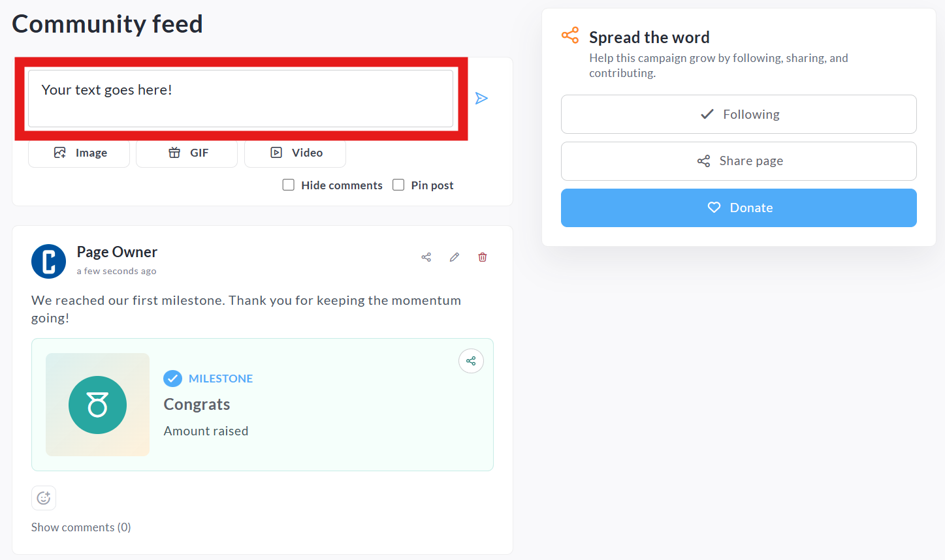Open the Share page button
The height and width of the screenshot is (560, 945).
739,161
